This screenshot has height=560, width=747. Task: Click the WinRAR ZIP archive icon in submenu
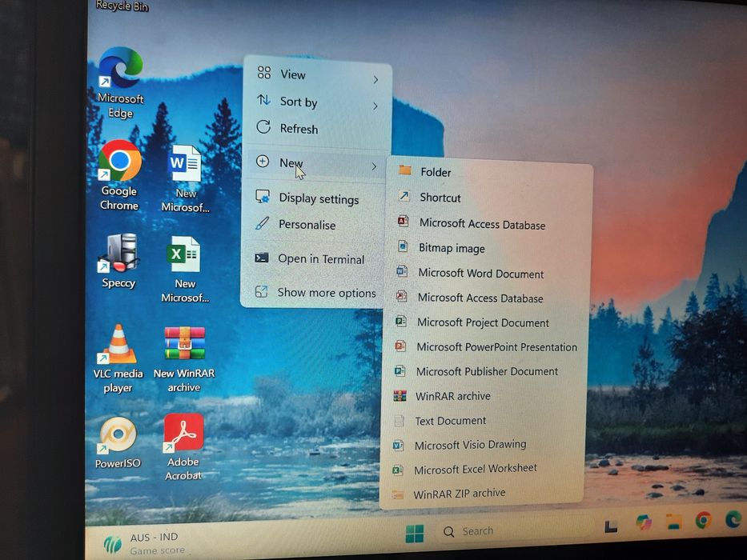coord(397,495)
